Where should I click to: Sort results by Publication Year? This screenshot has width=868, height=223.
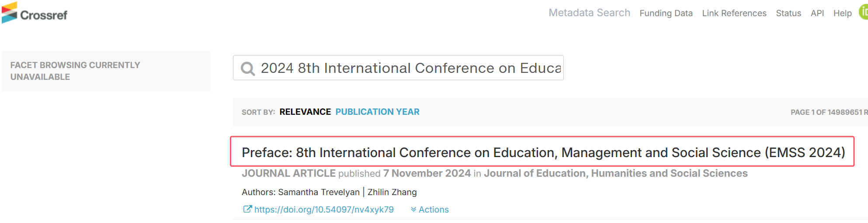click(x=377, y=112)
